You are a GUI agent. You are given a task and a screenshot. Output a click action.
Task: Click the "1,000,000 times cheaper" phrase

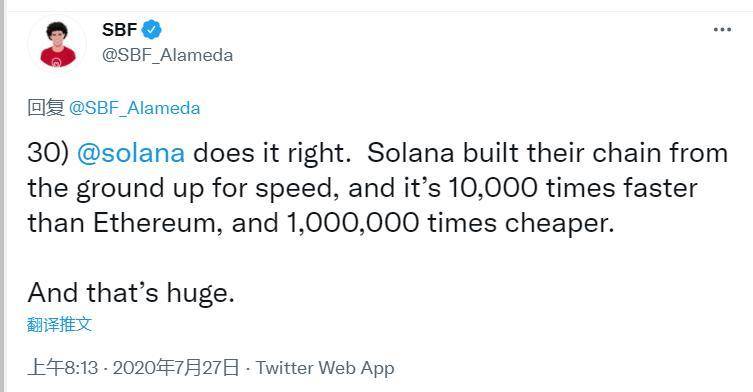click(x=449, y=223)
